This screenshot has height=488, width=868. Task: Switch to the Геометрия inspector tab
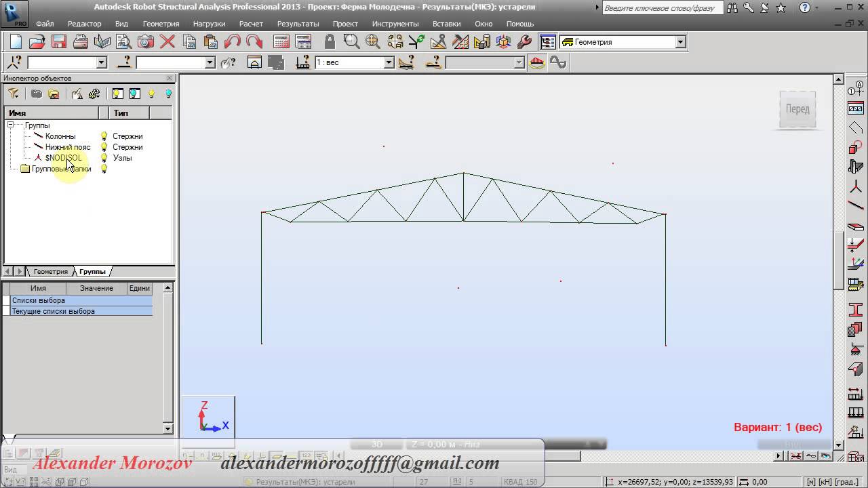pos(51,271)
